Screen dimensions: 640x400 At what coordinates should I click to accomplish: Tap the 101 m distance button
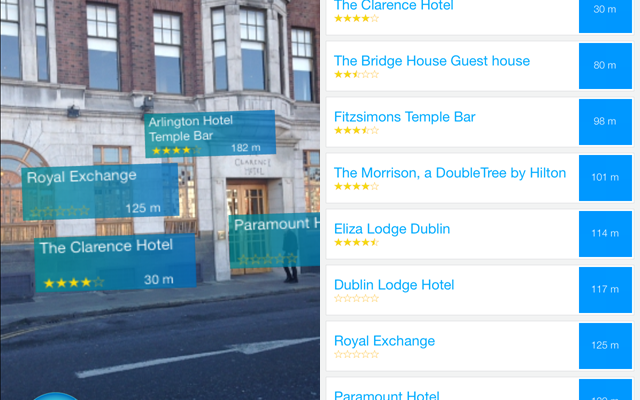point(605,178)
